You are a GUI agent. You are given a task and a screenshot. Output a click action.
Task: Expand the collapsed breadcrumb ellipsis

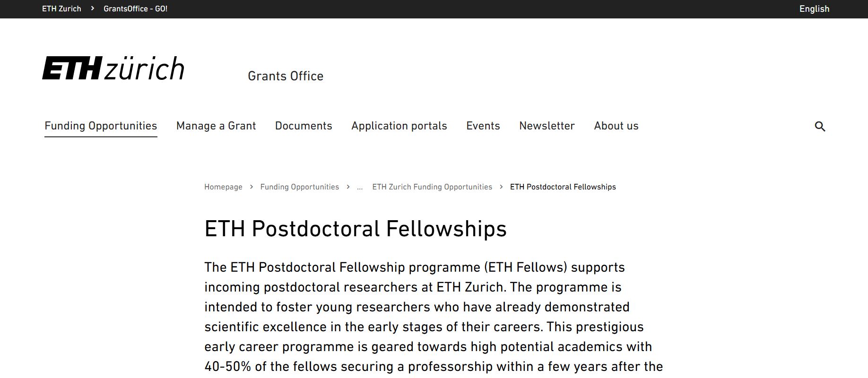[360, 187]
